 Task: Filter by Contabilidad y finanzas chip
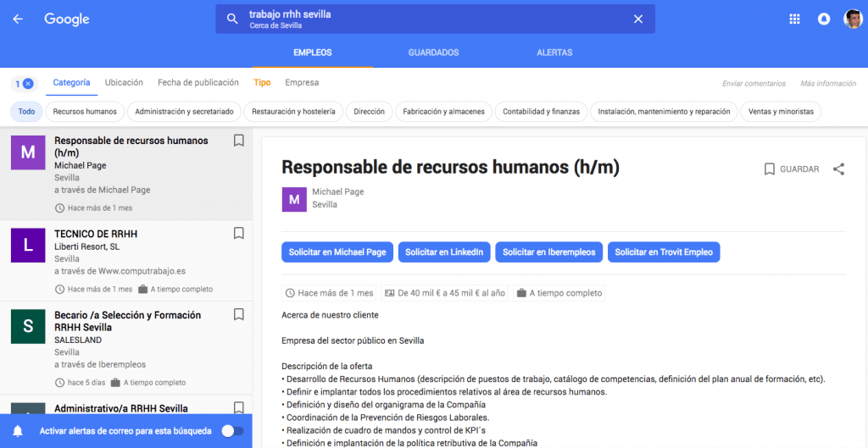coord(542,111)
